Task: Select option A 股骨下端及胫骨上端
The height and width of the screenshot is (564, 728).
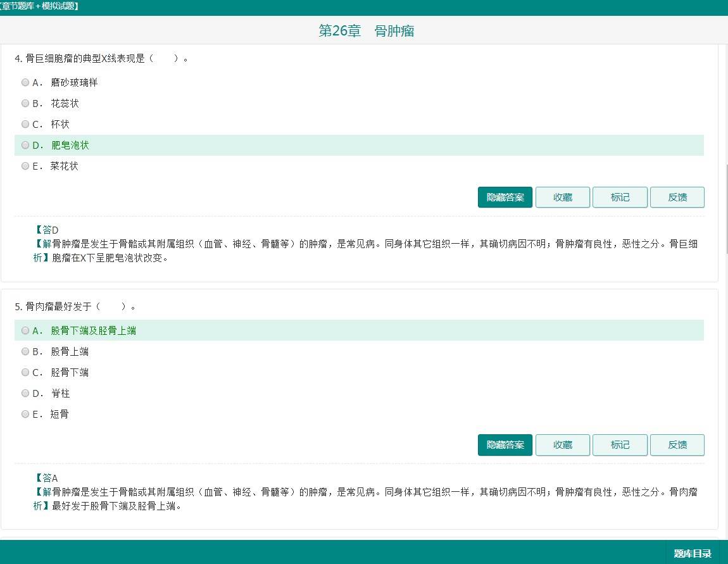Action: pyautogui.click(x=25, y=330)
